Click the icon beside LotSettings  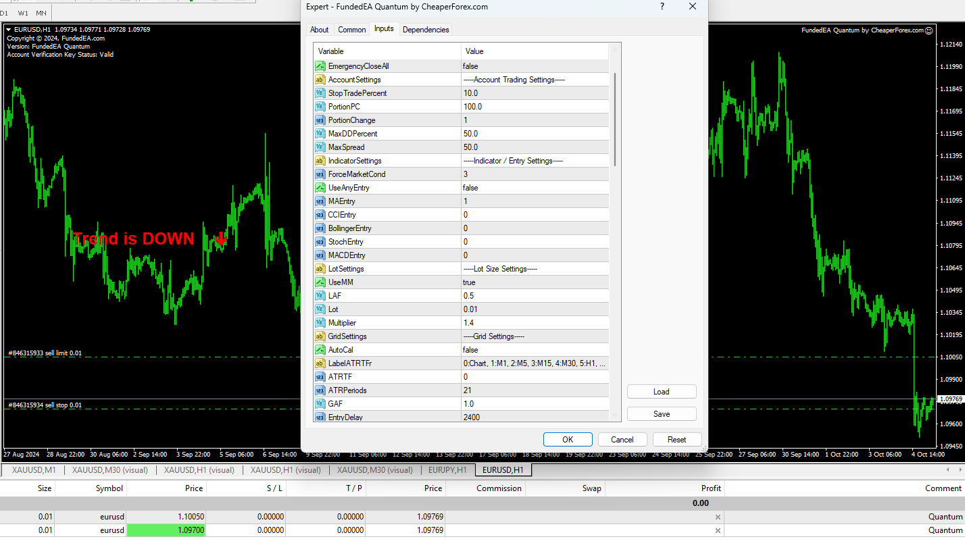320,269
